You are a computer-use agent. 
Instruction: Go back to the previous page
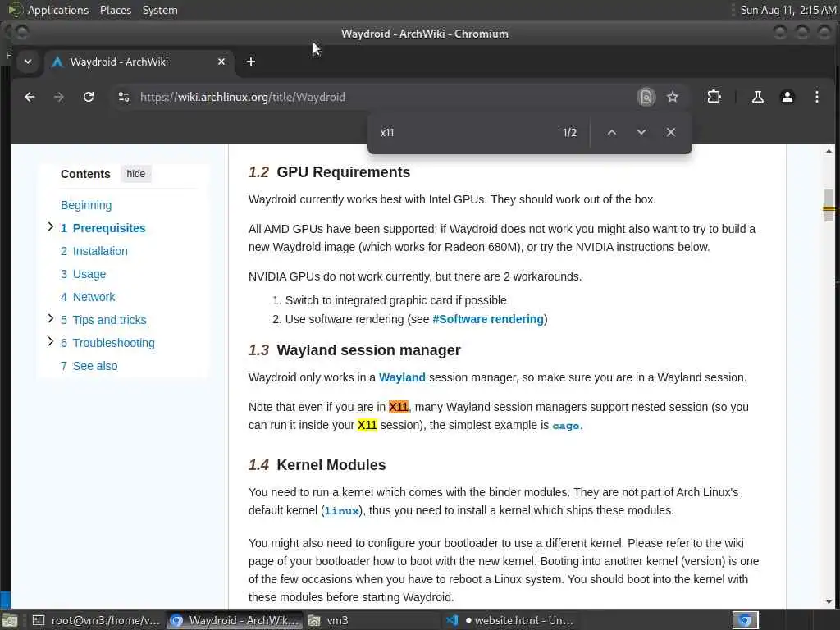(30, 97)
